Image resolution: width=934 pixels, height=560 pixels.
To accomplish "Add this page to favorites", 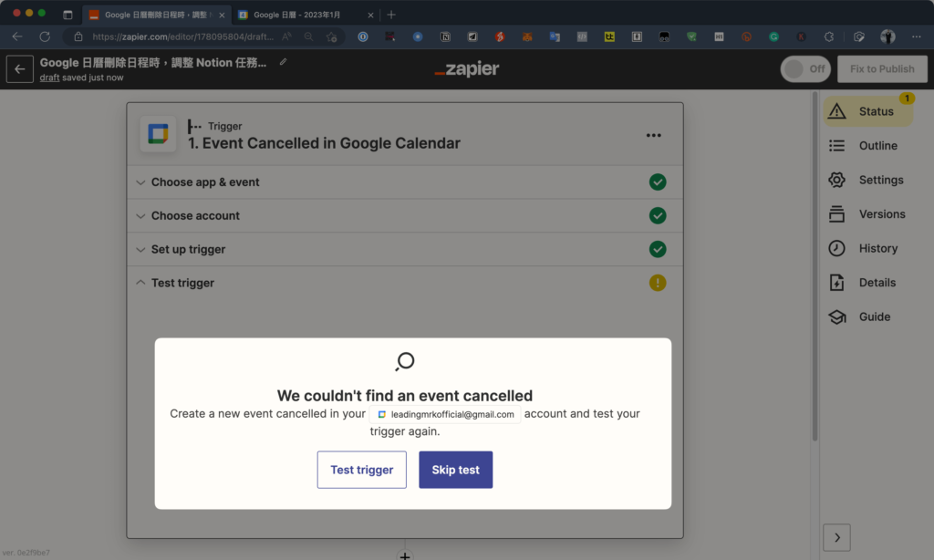I will [332, 36].
